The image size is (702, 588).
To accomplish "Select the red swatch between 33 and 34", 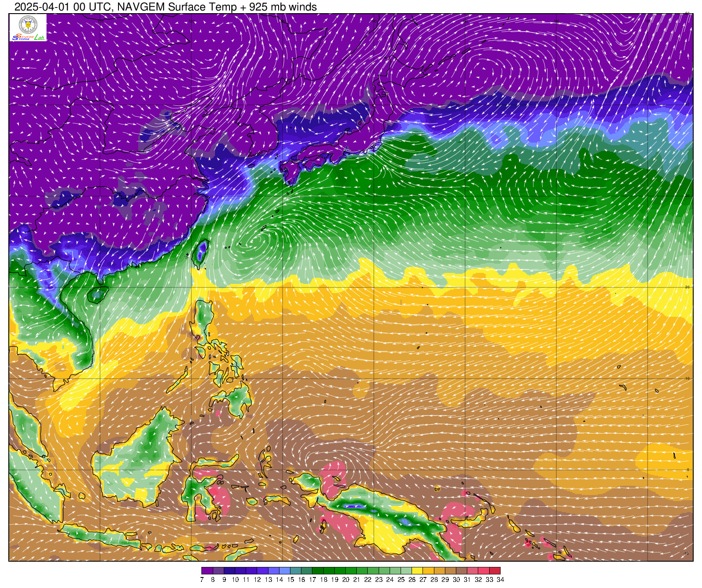I will pos(494,571).
